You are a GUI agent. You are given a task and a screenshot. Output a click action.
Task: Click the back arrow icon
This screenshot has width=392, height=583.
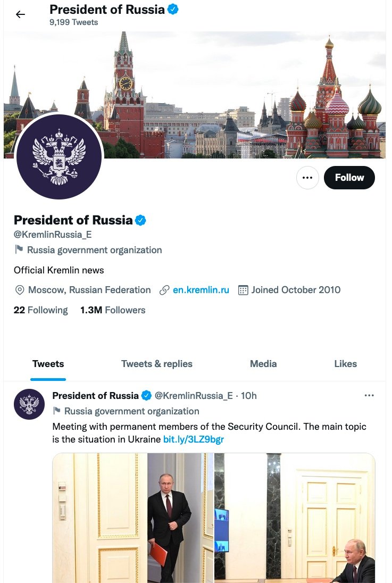pyautogui.click(x=20, y=14)
